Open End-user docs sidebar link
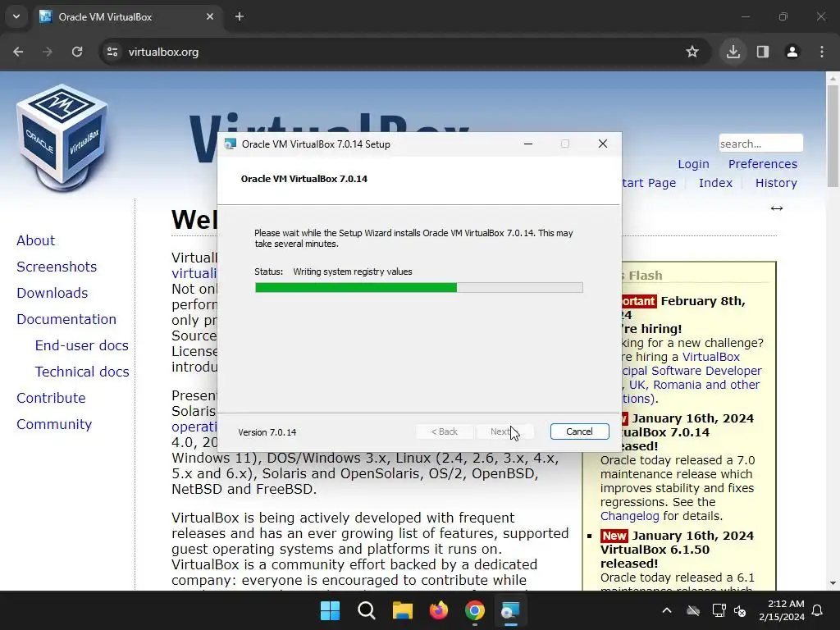This screenshot has height=630, width=840. click(81, 345)
